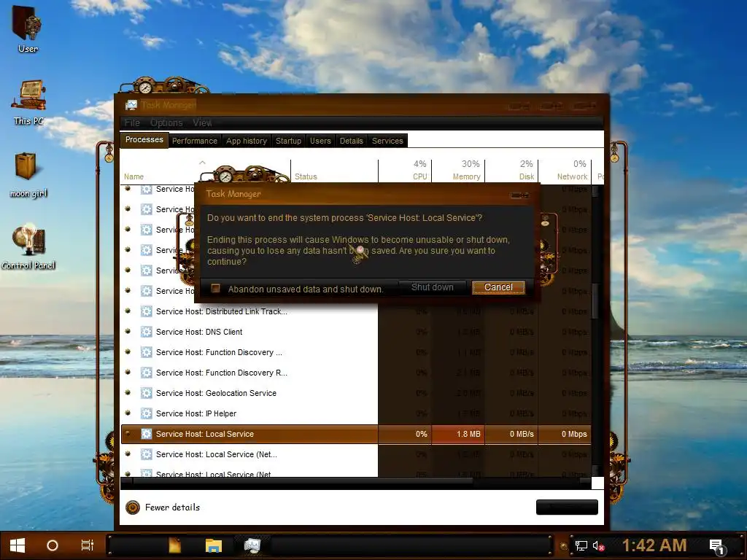Select Service Host: Geolocation Service row text
The width and height of the screenshot is (747, 560).
216,393
